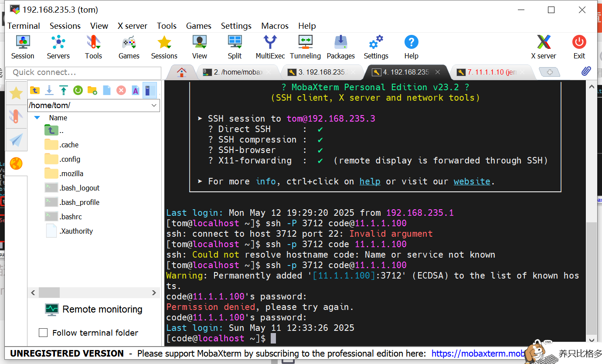Open the Help toolbar icon
This screenshot has height=364, width=602.
411,47
